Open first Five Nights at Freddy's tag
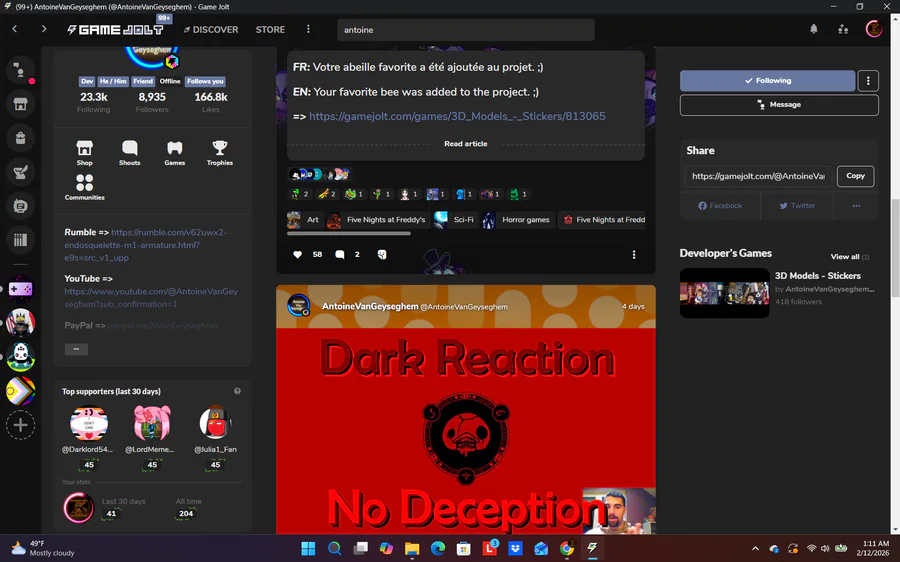 pyautogui.click(x=377, y=220)
